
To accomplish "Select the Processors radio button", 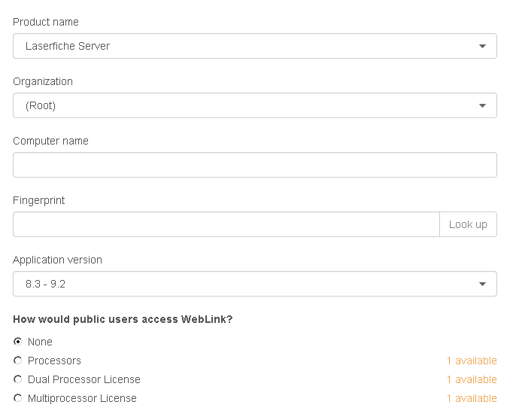I will click(x=17, y=361).
